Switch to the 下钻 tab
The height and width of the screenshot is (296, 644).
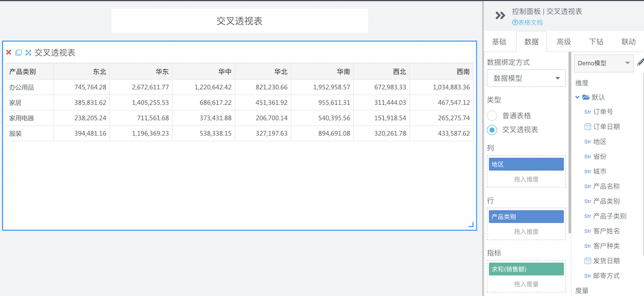click(596, 41)
